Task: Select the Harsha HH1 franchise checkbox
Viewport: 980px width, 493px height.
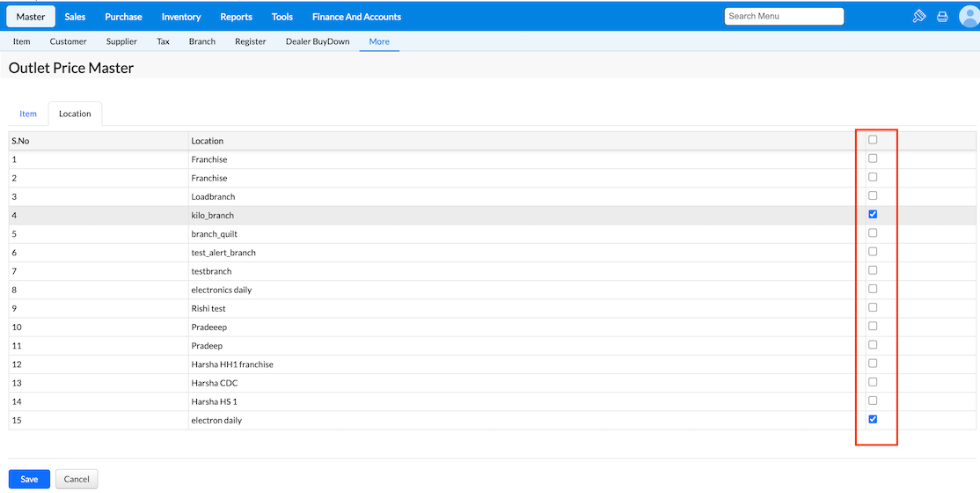Action: 874,363
